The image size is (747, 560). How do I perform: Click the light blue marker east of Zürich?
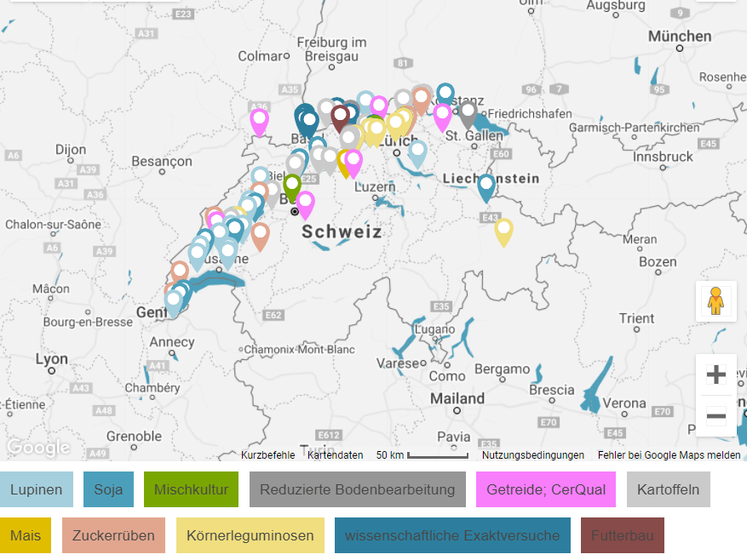tap(417, 154)
